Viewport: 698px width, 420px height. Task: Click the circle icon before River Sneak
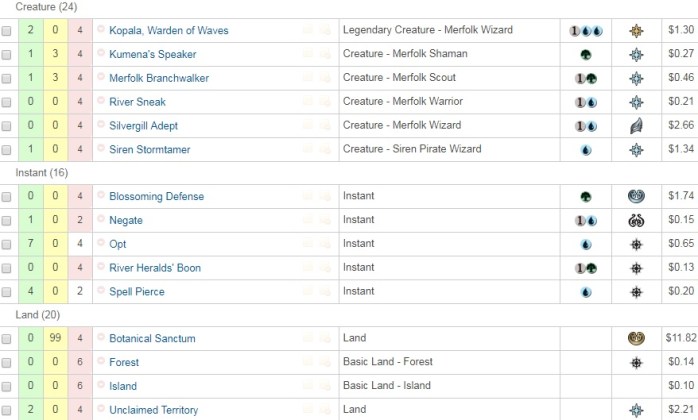coord(101,102)
